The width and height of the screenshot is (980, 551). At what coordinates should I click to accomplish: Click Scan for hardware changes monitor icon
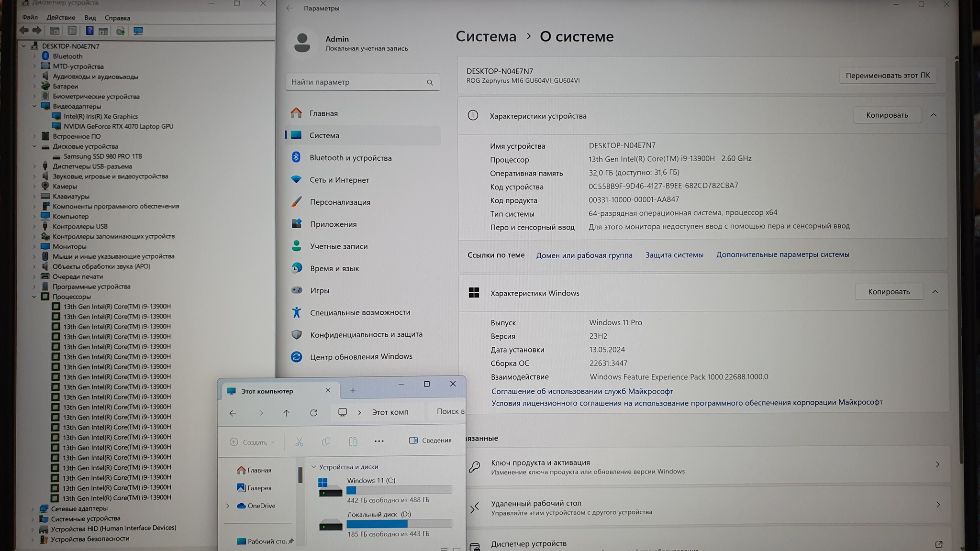click(138, 31)
